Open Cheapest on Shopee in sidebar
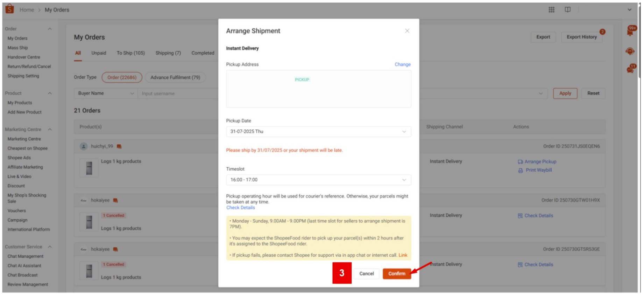This screenshot has height=297, width=644. pyautogui.click(x=28, y=148)
